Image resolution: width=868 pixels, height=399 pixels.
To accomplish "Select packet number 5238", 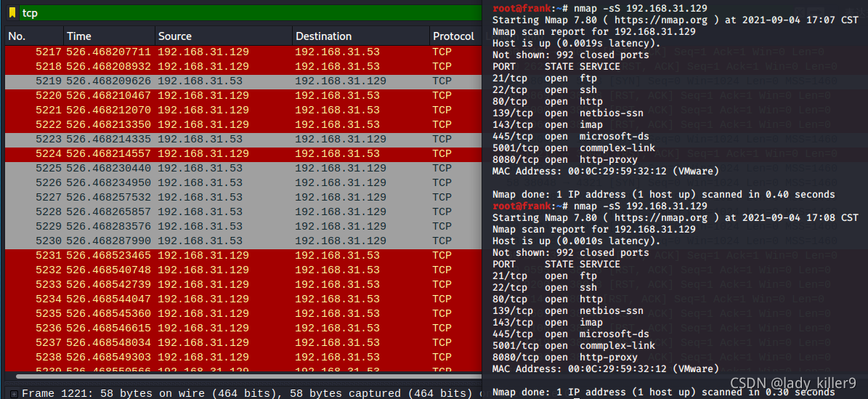I will [x=243, y=358].
